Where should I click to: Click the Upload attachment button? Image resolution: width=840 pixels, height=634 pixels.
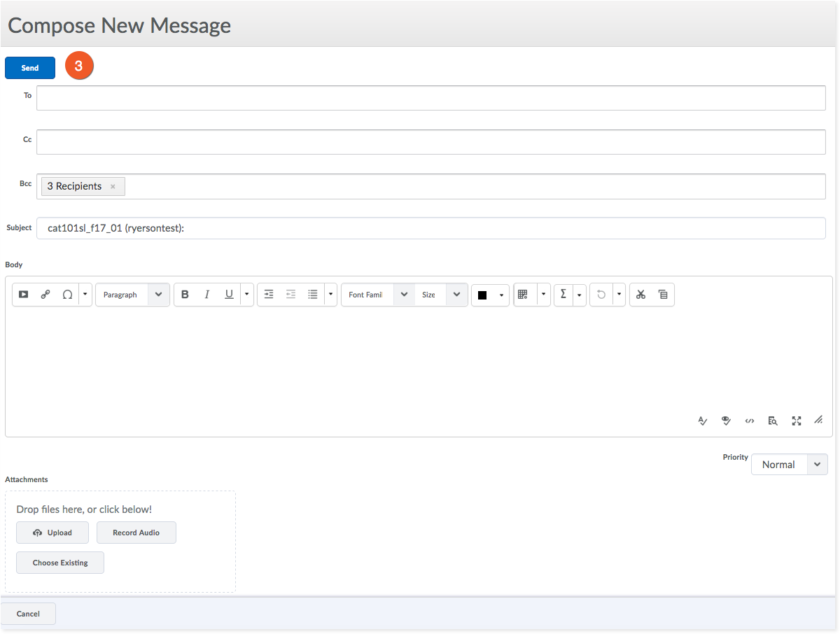(x=52, y=533)
